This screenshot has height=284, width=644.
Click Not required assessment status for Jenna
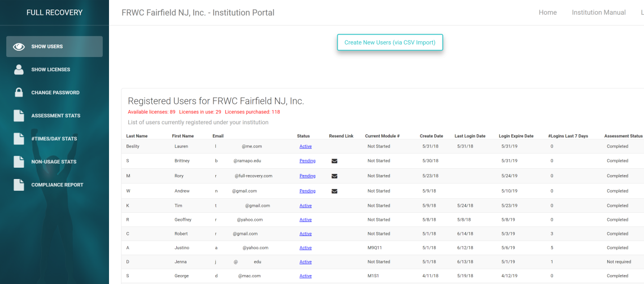coord(619,262)
